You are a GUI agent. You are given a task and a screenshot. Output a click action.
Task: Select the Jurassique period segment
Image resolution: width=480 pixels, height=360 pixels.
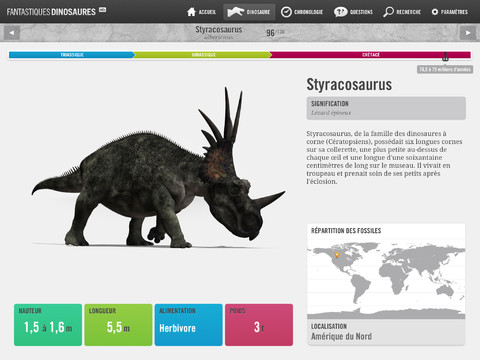203,55
